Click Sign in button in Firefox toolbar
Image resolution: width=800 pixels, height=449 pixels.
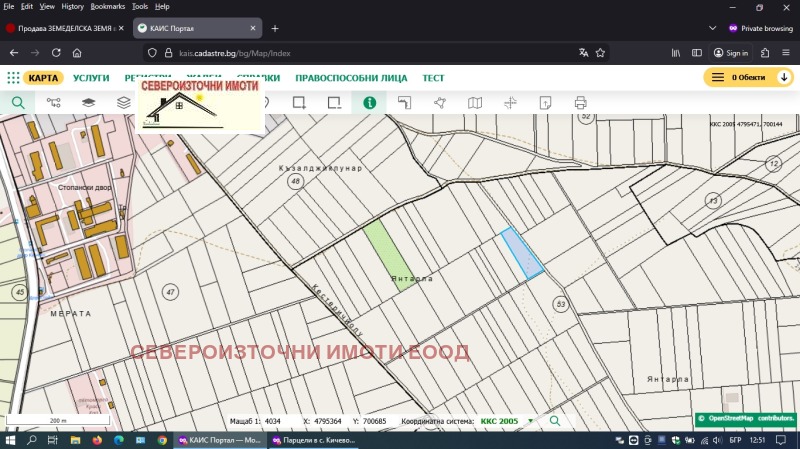tap(730, 53)
